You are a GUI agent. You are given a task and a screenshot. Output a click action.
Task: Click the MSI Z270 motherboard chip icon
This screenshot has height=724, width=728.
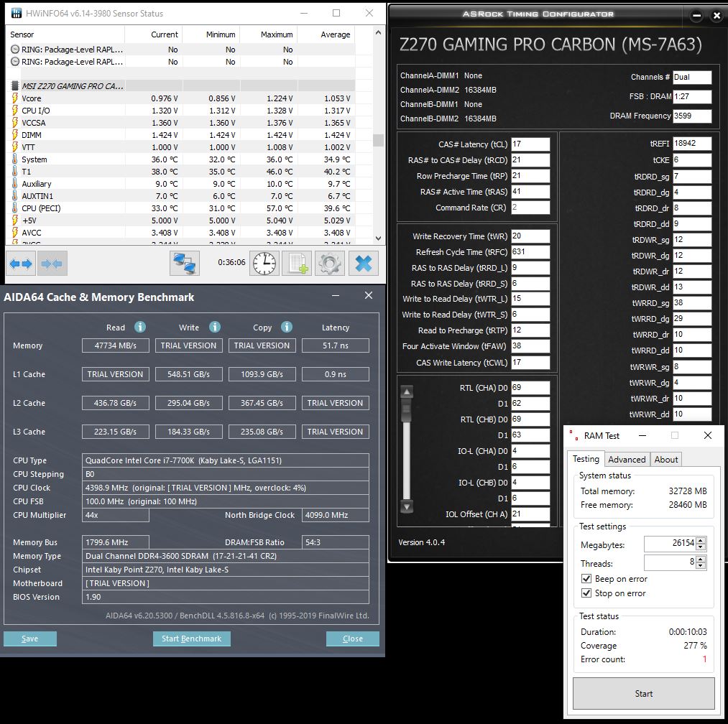(x=15, y=86)
